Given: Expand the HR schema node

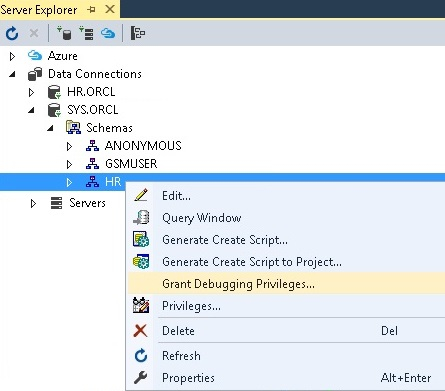Looking at the screenshot, I should [69, 182].
